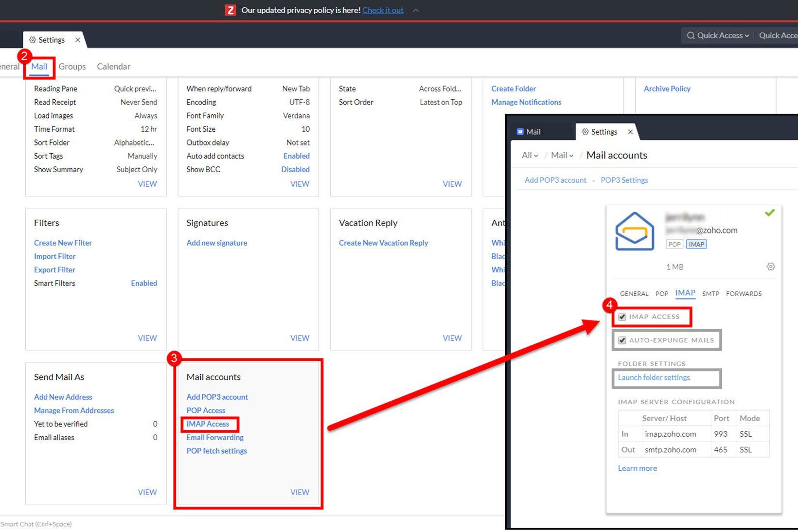Image resolution: width=798 pixels, height=532 pixels.
Task: Click Export Filter link
Action: pos(54,270)
